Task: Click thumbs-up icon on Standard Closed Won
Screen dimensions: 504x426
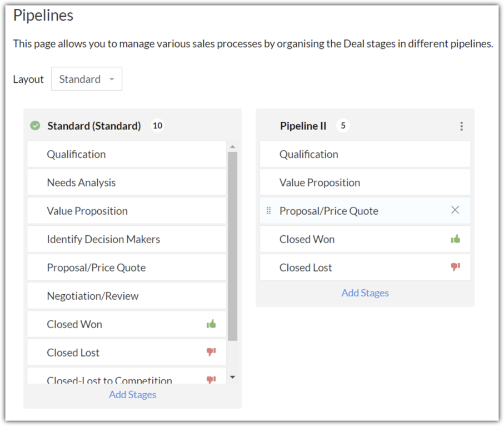Action: tap(211, 324)
